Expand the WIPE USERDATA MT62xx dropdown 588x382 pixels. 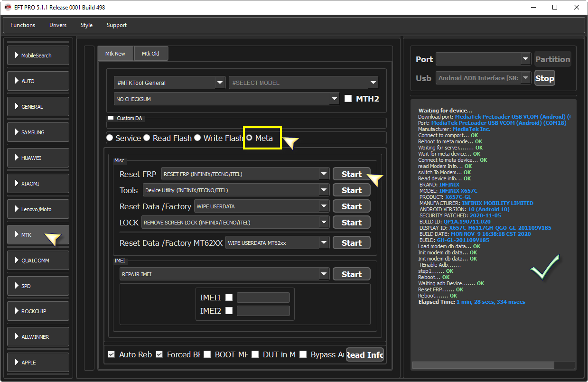click(278, 243)
